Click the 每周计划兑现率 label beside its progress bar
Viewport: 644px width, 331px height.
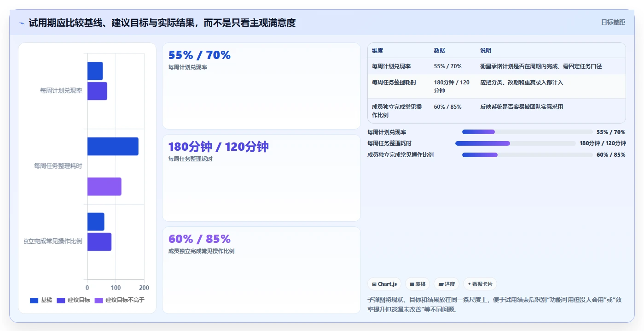387,132
